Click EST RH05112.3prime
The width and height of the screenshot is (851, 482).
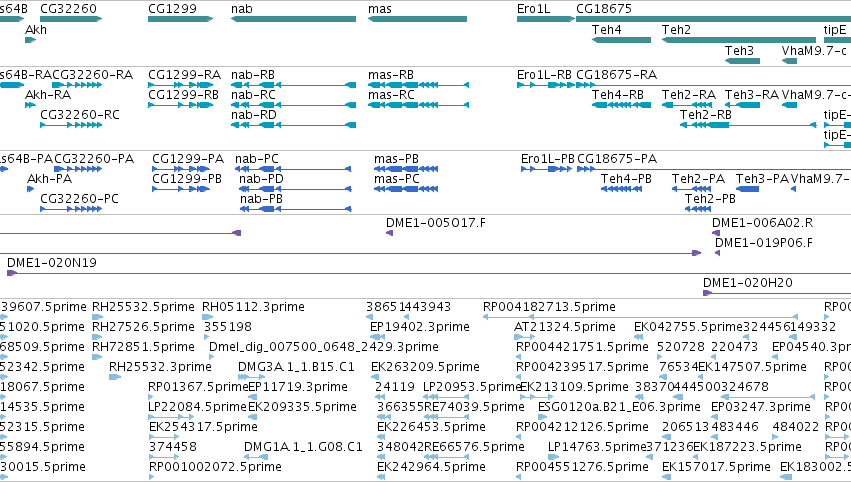[206, 317]
